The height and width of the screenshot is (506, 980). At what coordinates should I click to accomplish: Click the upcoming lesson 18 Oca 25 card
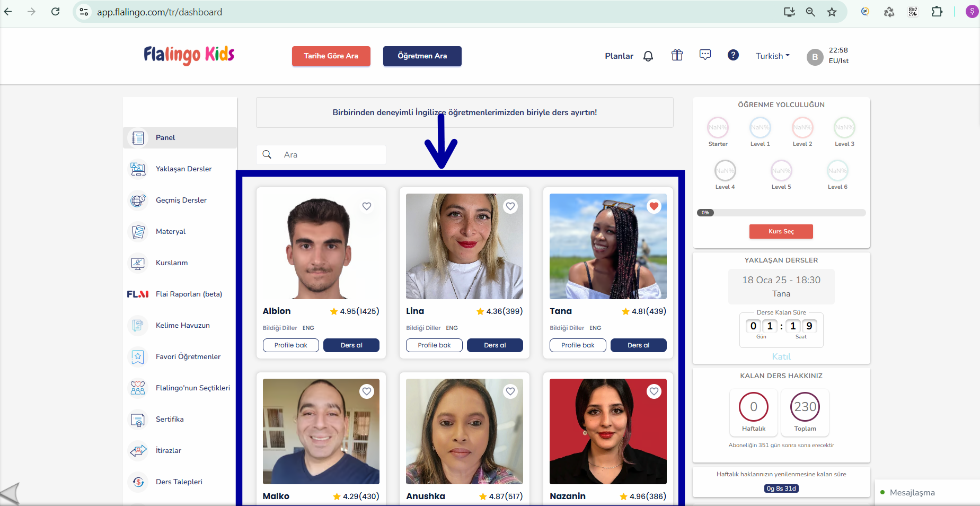(x=781, y=286)
